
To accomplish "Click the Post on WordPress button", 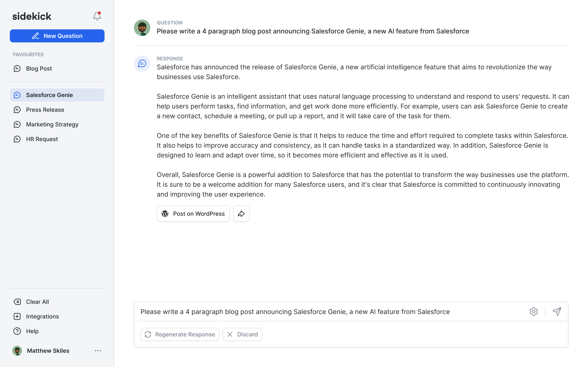I will 193,213.
